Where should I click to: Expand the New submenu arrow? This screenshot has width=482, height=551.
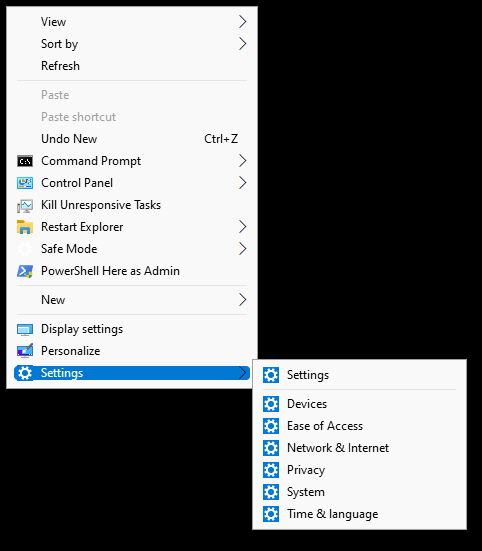pyautogui.click(x=242, y=300)
